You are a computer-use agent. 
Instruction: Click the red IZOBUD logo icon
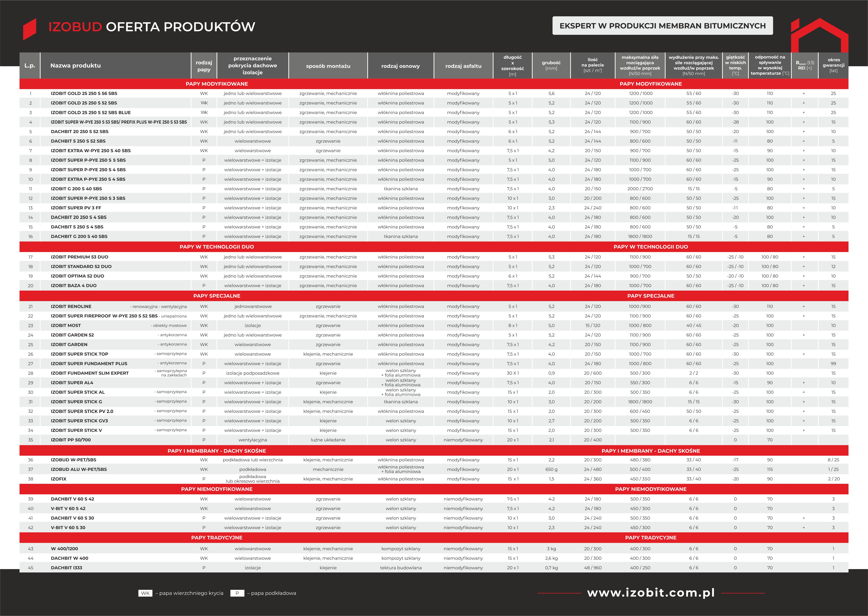click(x=30, y=29)
